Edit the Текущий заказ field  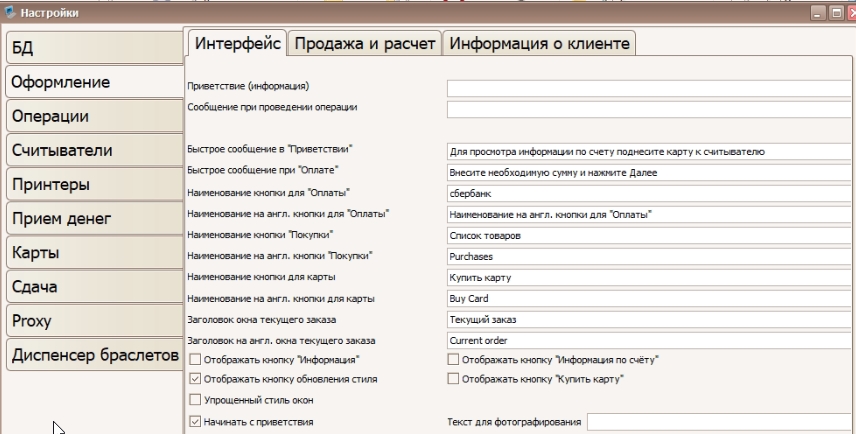pyautogui.click(x=650, y=319)
